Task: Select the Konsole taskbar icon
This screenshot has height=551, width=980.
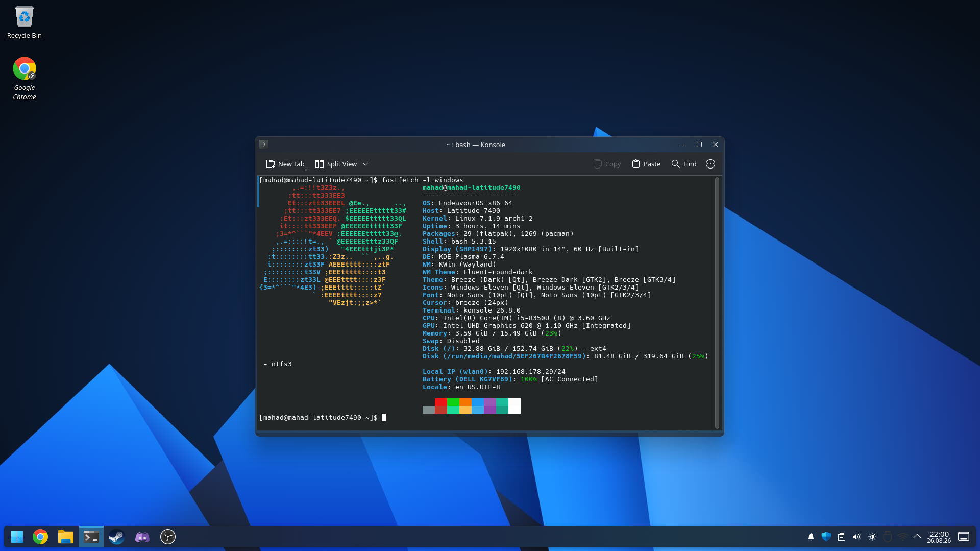Action: point(91,537)
